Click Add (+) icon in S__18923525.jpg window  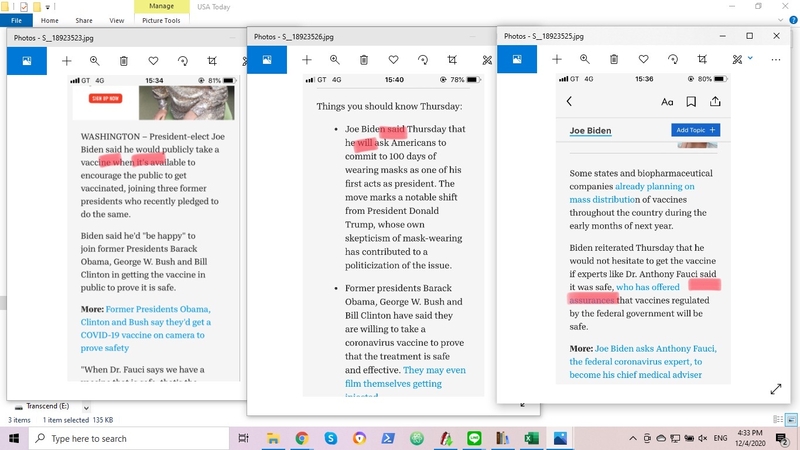pyautogui.click(x=557, y=60)
